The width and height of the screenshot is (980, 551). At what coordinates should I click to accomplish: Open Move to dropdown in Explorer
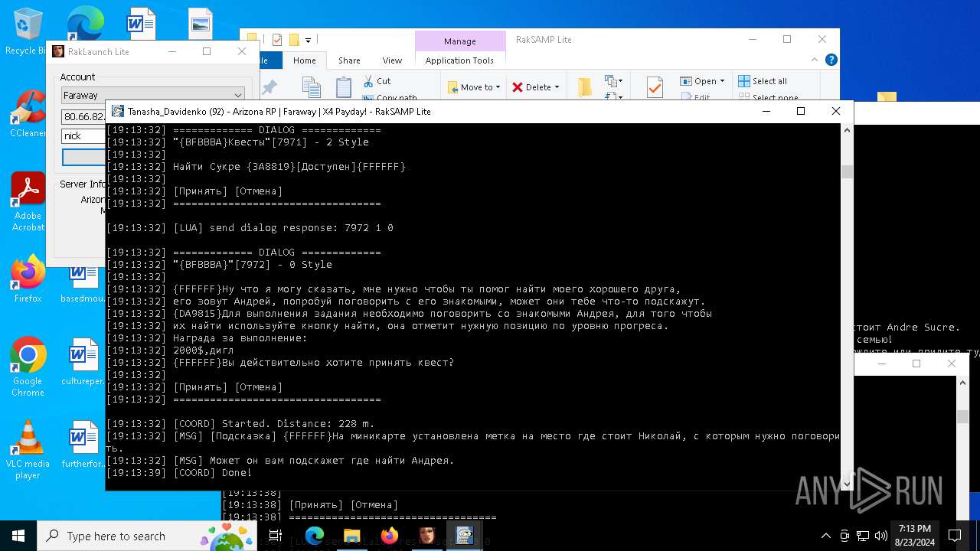click(x=474, y=87)
